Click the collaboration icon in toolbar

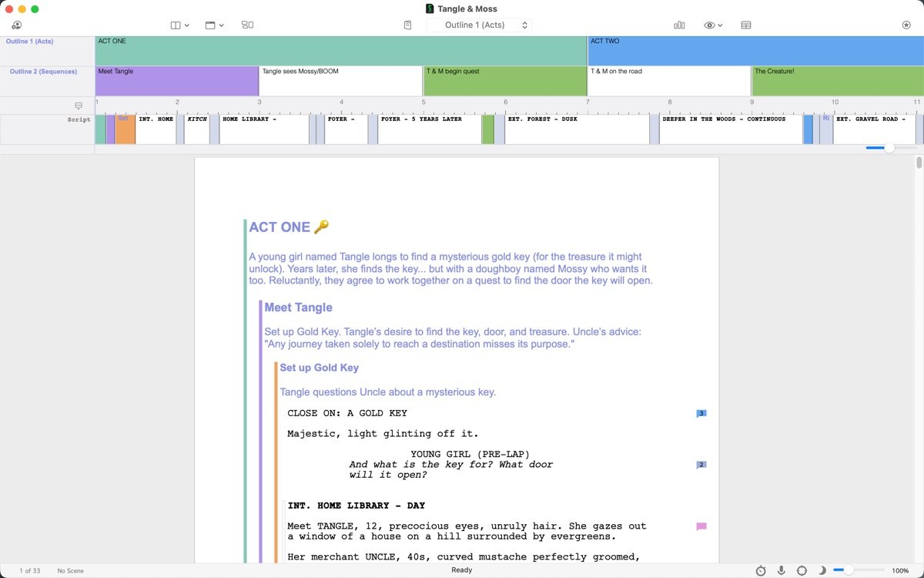(x=16, y=25)
